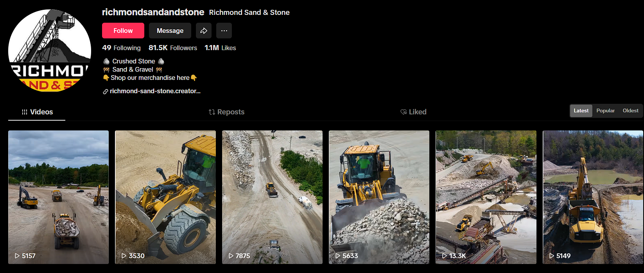Click the Message button
644x273 pixels.
pos(170,30)
